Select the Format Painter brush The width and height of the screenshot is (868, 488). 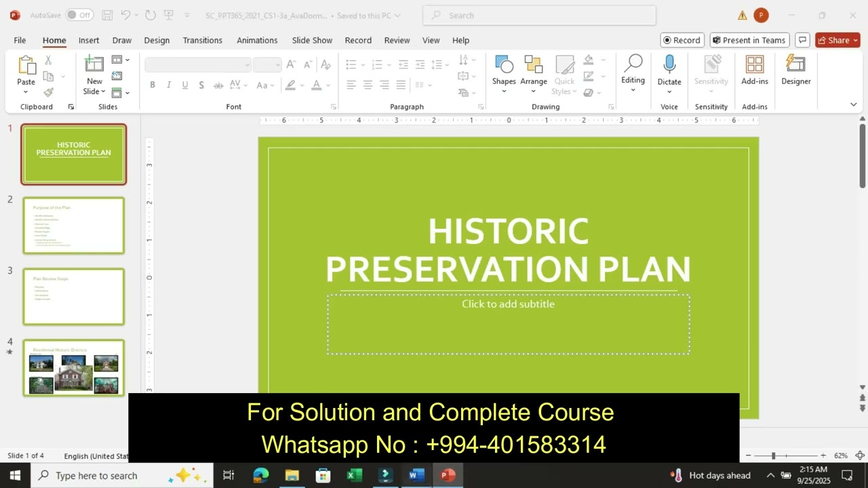pyautogui.click(x=48, y=92)
